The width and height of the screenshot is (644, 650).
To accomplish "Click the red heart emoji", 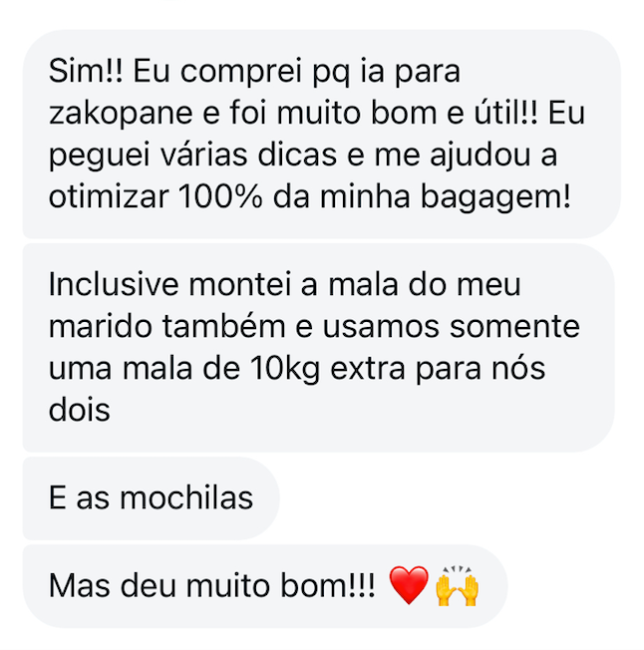I will click(x=409, y=585).
